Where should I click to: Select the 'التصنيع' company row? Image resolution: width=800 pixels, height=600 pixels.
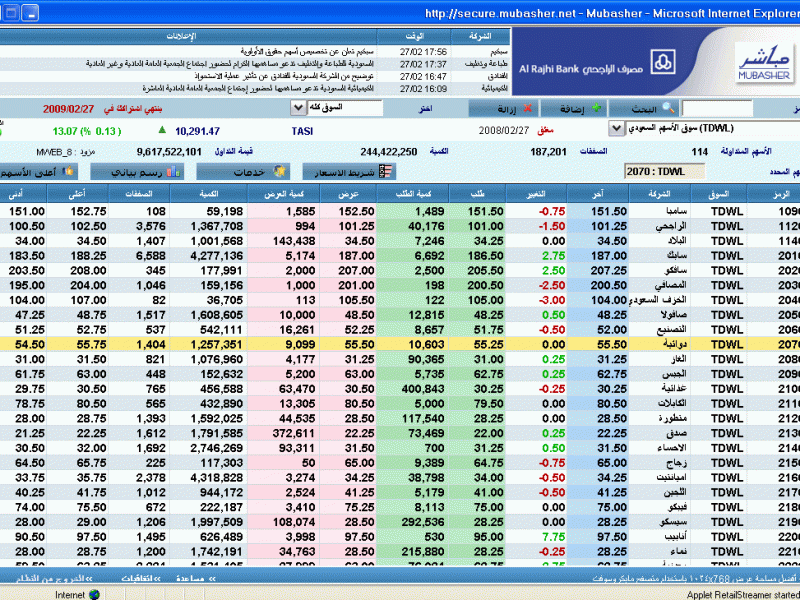(x=400, y=330)
